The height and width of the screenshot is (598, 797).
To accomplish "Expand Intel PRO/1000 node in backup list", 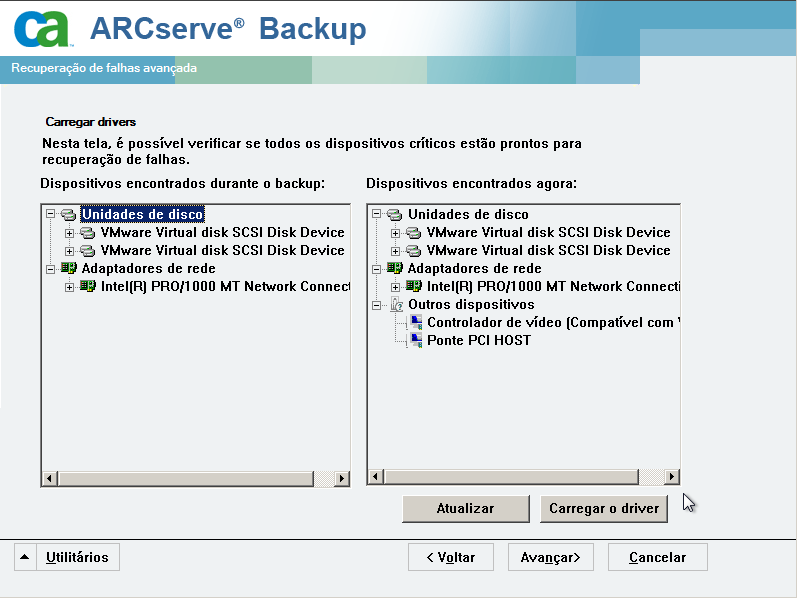I will pos(69,287).
